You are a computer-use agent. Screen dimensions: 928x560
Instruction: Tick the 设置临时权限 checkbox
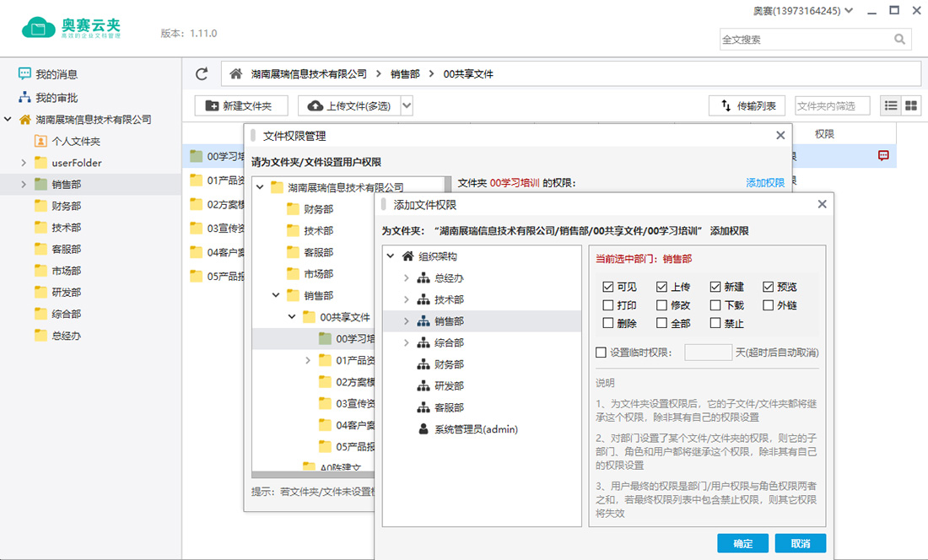point(601,353)
